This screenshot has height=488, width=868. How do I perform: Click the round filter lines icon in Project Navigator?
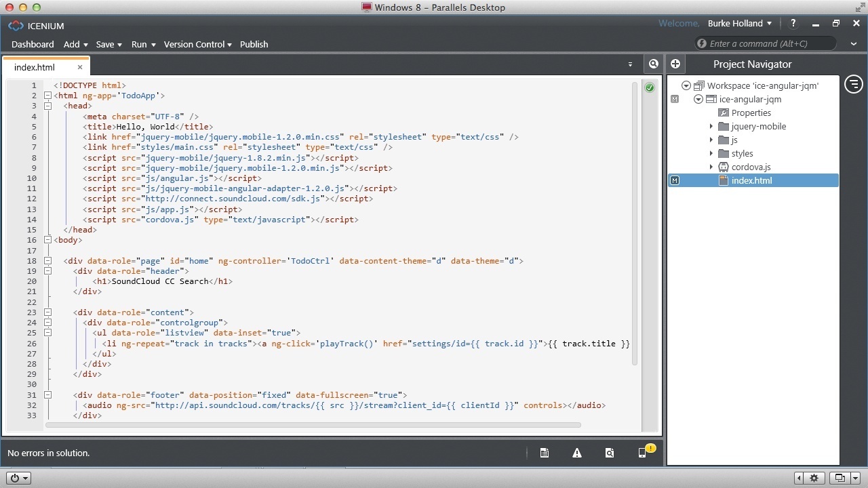pos(853,84)
